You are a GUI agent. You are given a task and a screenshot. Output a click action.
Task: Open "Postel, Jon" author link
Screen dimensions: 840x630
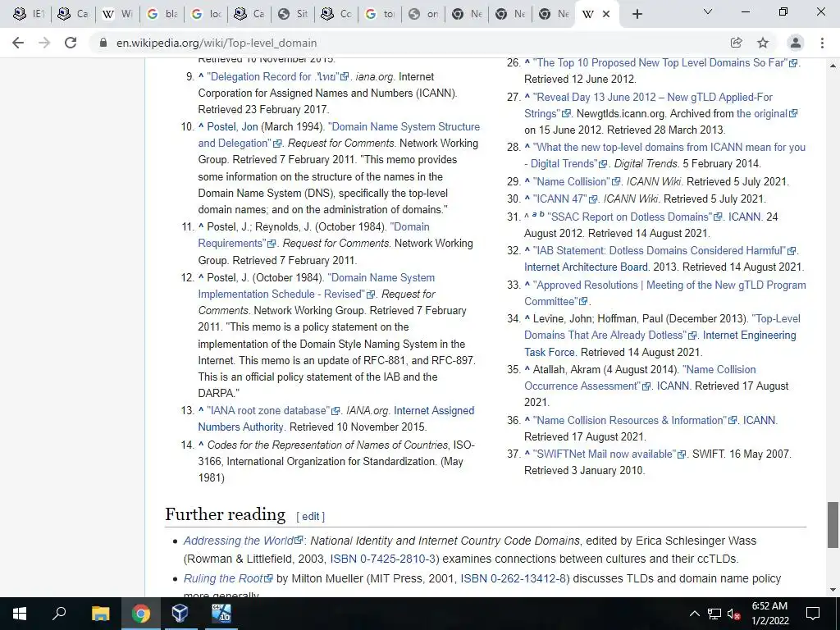232,126
